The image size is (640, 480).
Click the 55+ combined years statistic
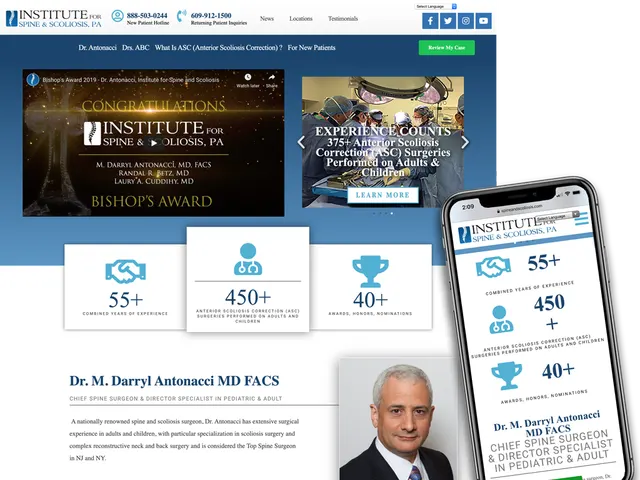pos(125,300)
